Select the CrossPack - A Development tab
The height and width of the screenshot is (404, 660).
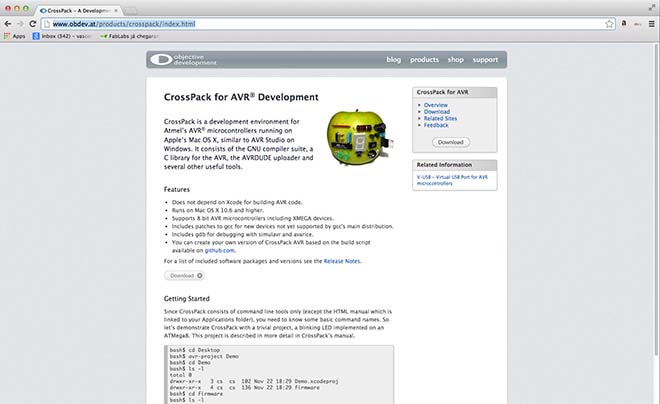[x=77, y=11]
